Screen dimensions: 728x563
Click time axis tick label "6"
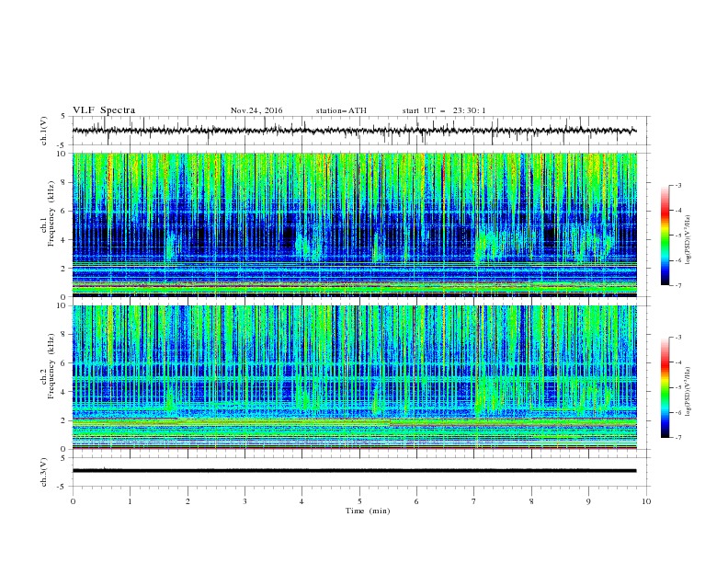(x=417, y=501)
